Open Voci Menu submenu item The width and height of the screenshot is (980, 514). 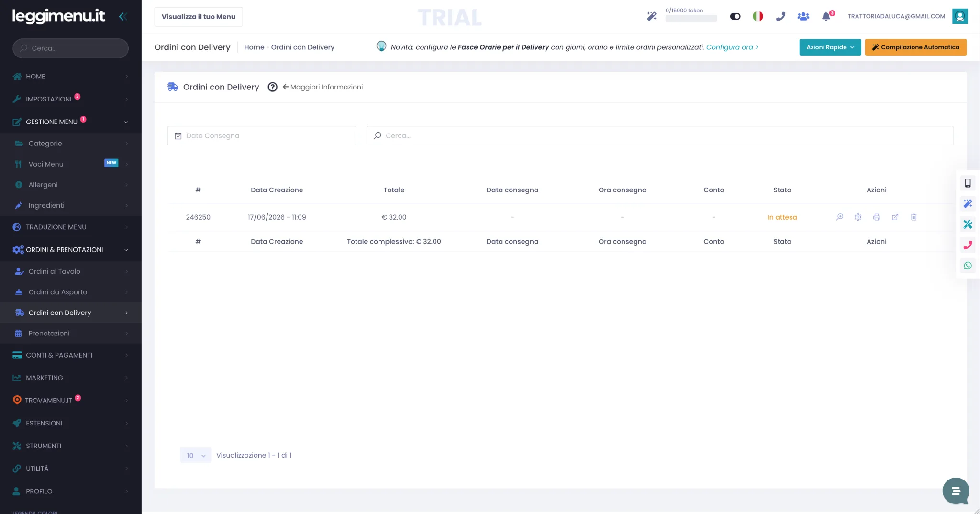71,164
